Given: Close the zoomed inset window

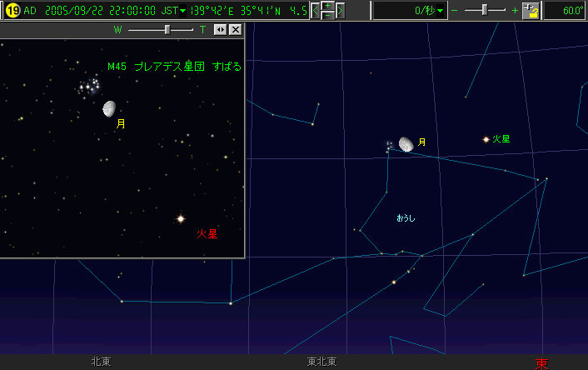Looking at the screenshot, I should [235, 29].
